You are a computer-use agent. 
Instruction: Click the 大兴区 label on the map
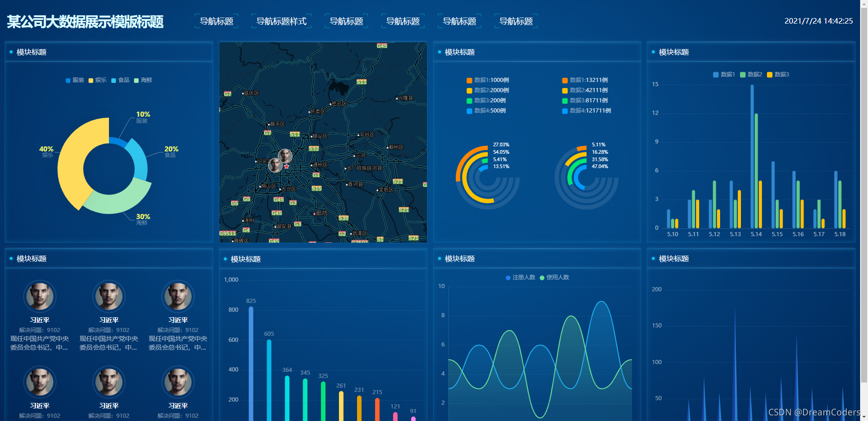pos(289,189)
